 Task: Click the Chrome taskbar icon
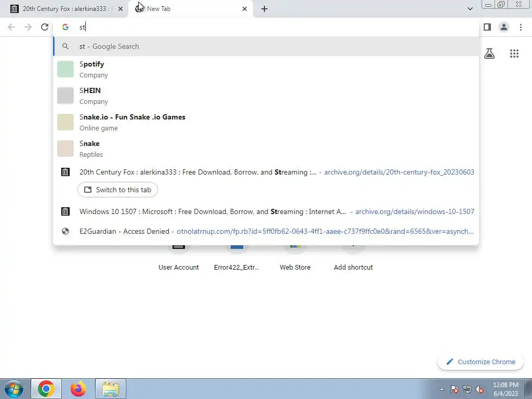(x=46, y=389)
